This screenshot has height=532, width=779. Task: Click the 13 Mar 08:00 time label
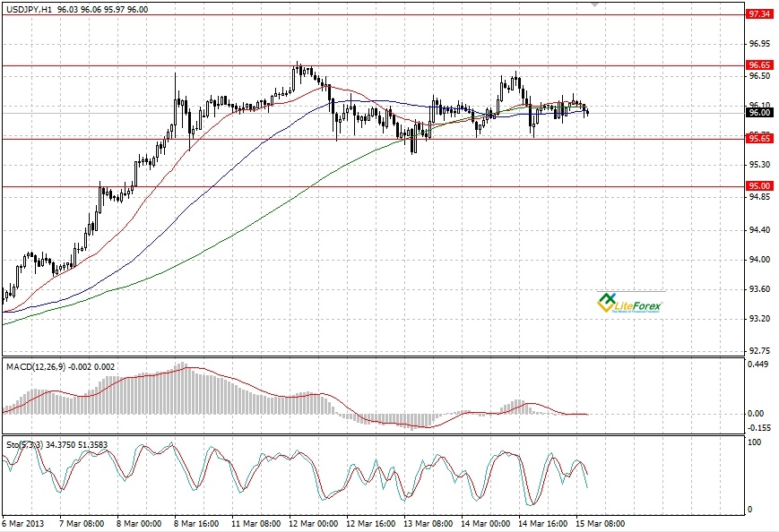click(x=428, y=524)
